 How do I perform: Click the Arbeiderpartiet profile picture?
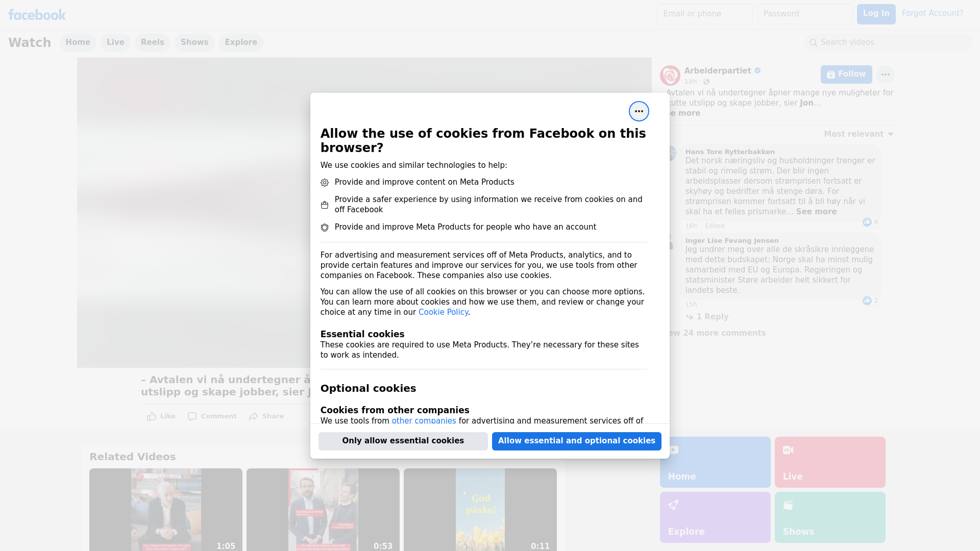tap(670, 76)
